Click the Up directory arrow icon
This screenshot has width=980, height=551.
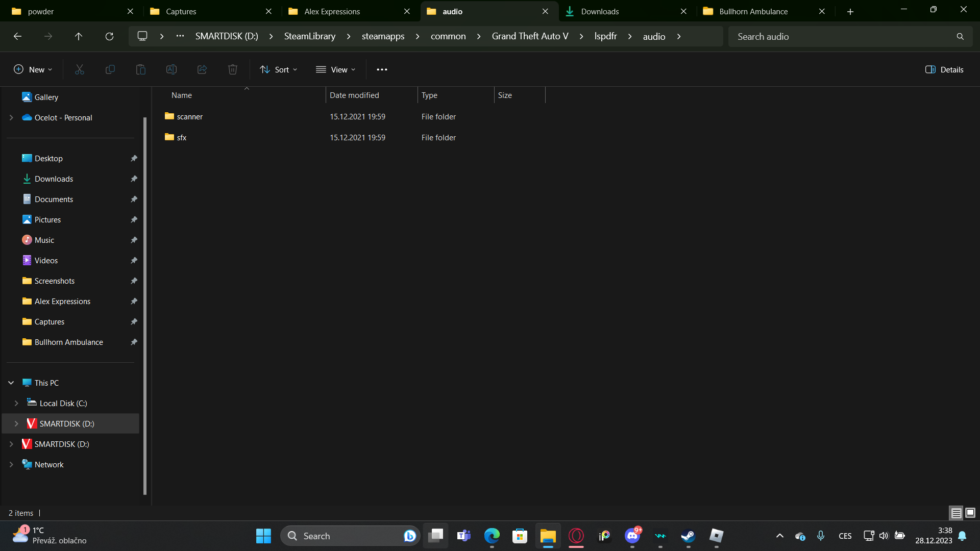79,36
